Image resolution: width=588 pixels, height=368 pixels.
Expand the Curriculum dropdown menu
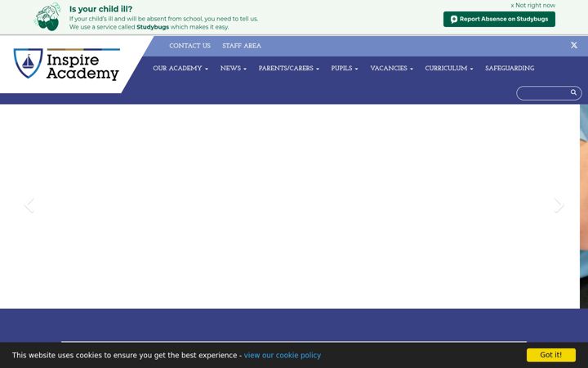(x=449, y=69)
